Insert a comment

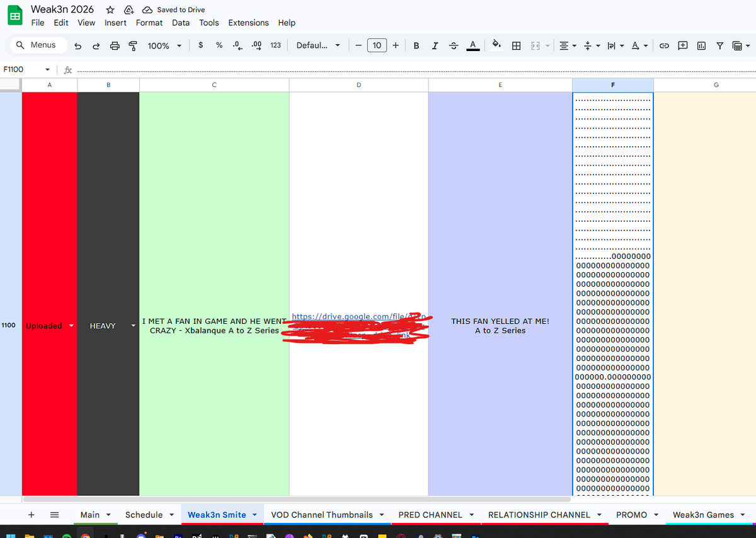point(683,45)
